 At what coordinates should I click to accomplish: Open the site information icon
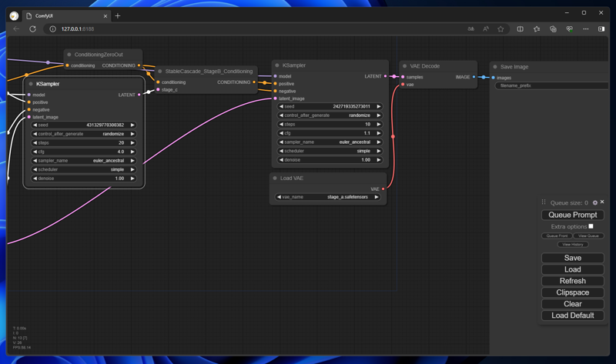pos(52,29)
